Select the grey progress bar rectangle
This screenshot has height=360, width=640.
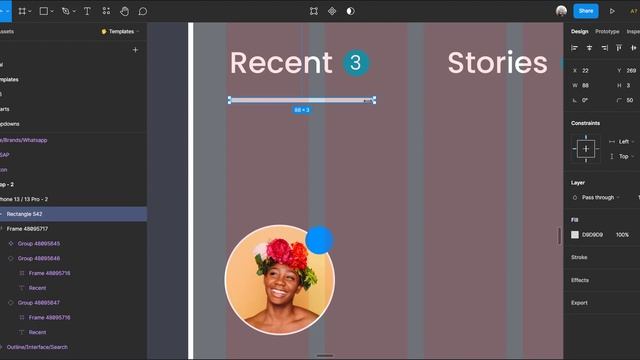(302, 100)
